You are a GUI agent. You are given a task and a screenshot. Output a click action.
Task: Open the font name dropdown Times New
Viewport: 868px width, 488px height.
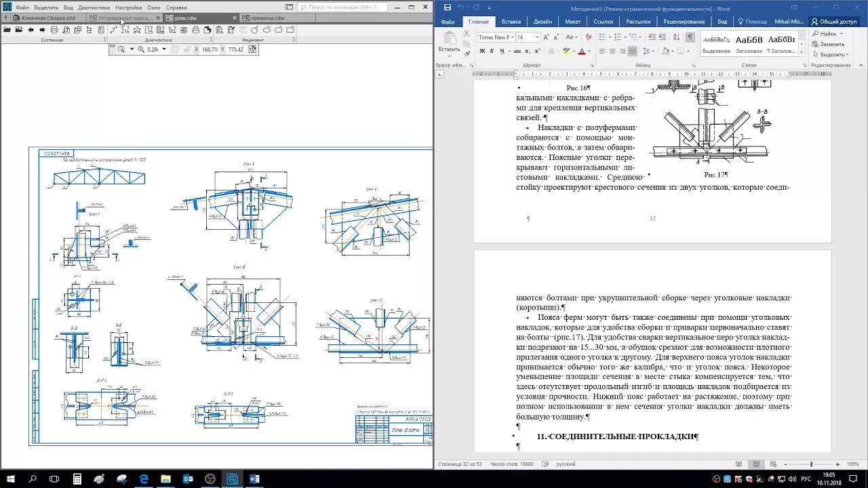[512, 37]
